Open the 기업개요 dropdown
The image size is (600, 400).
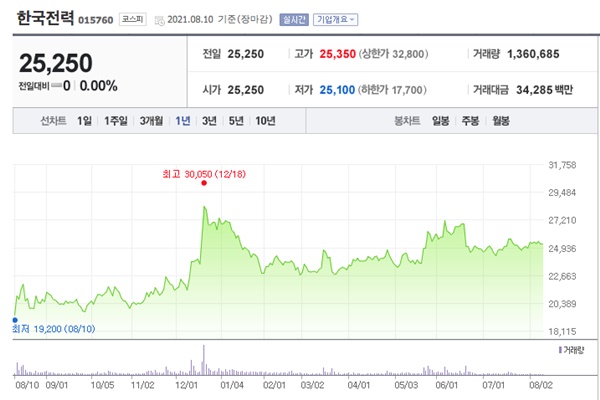pyautogui.click(x=336, y=20)
